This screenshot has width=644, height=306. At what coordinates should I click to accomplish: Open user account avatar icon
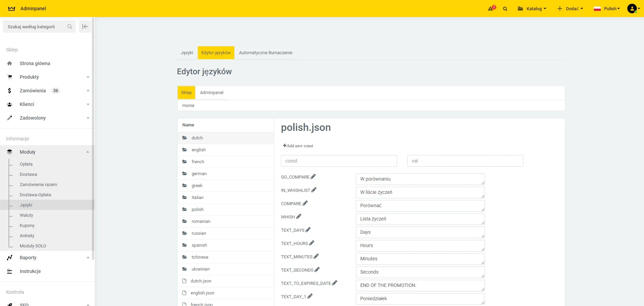click(x=632, y=9)
